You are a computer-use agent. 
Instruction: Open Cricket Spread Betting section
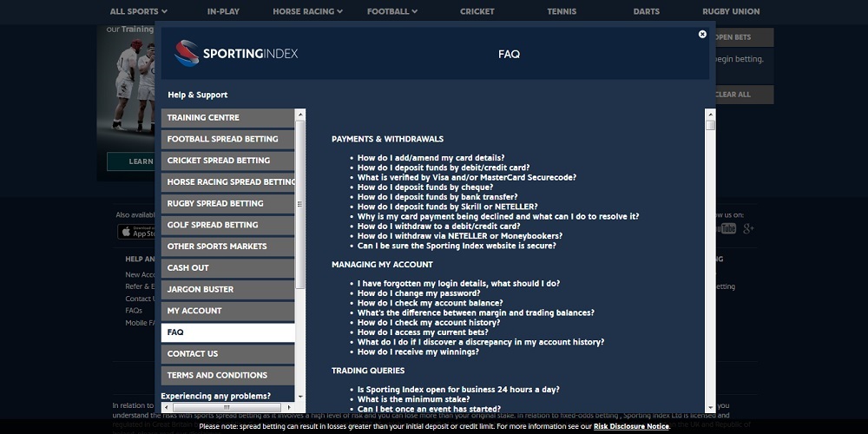228,161
